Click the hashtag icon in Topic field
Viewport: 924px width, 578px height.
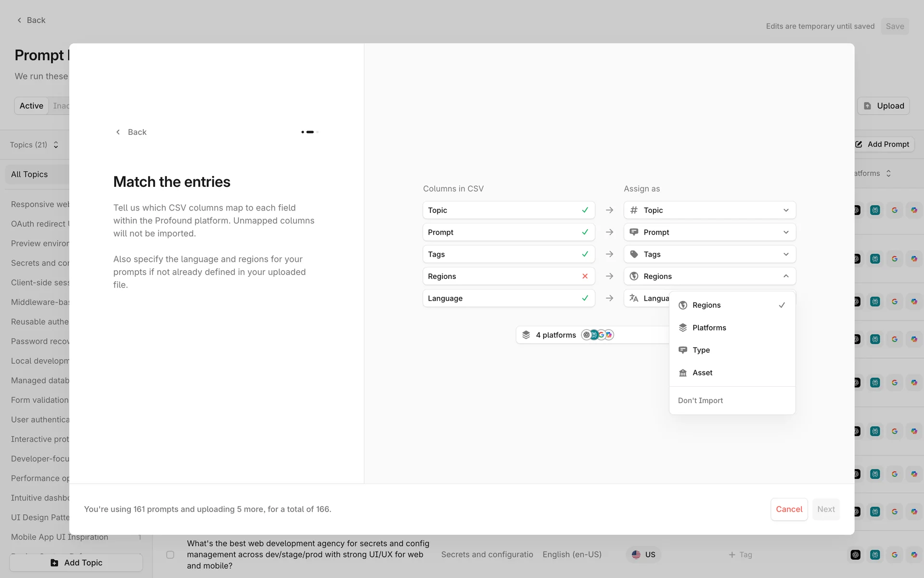pos(634,210)
